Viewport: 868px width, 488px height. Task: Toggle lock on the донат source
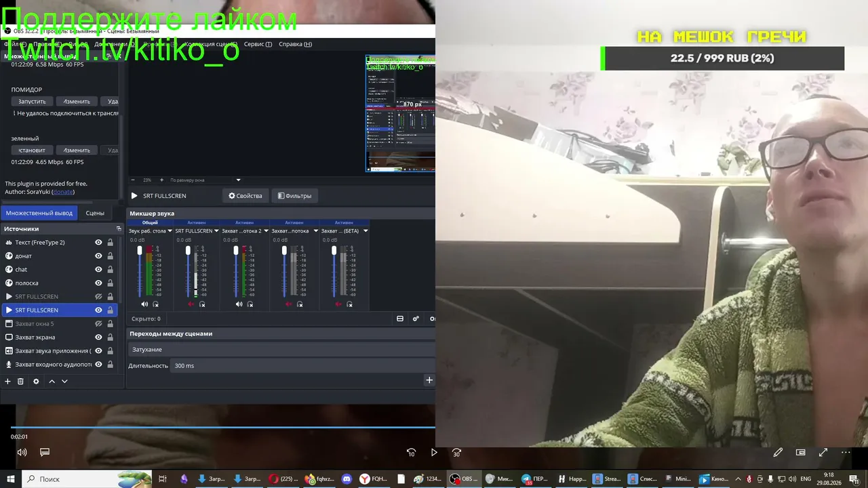110,256
